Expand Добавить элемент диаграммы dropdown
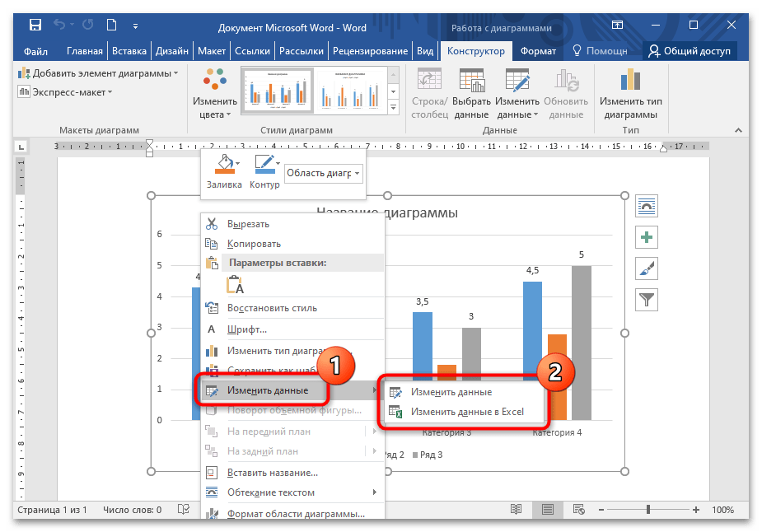 98,73
